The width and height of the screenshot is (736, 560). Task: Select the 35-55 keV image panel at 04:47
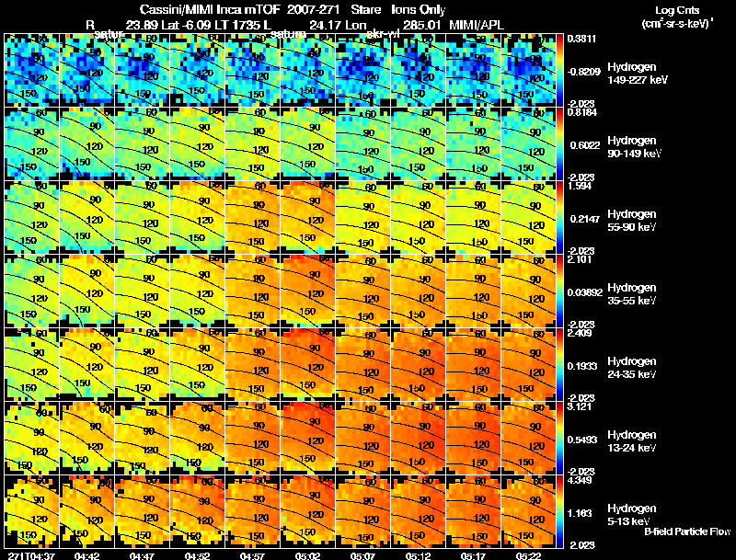click(x=142, y=291)
